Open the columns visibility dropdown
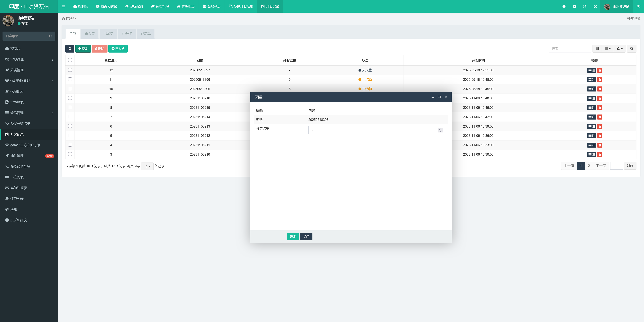This screenshot has width=644, height=322. (607, 49)
